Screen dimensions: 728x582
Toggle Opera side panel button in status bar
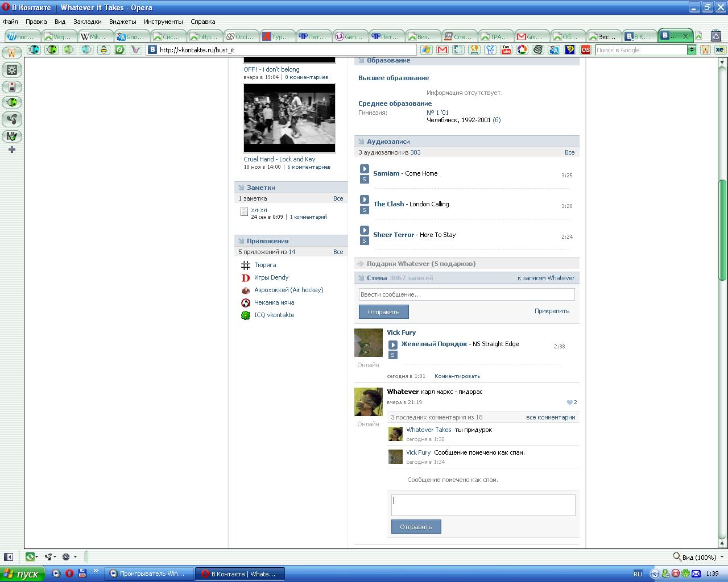9,557
